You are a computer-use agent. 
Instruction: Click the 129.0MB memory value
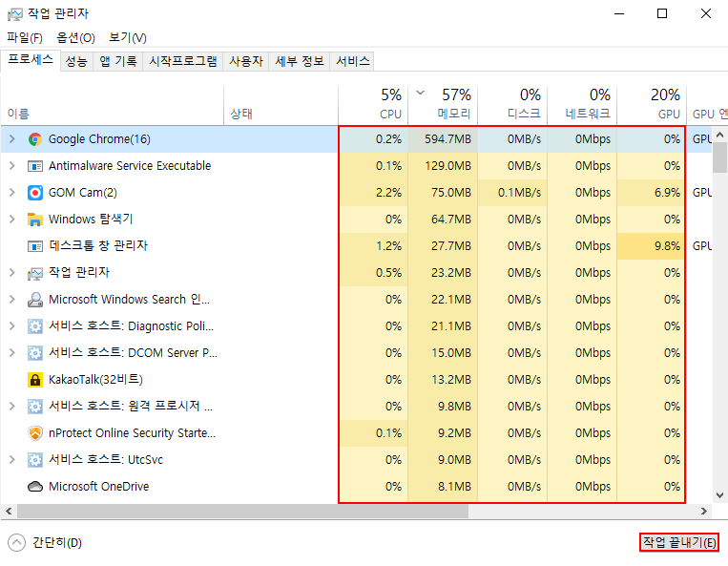[x=447, y=166]
